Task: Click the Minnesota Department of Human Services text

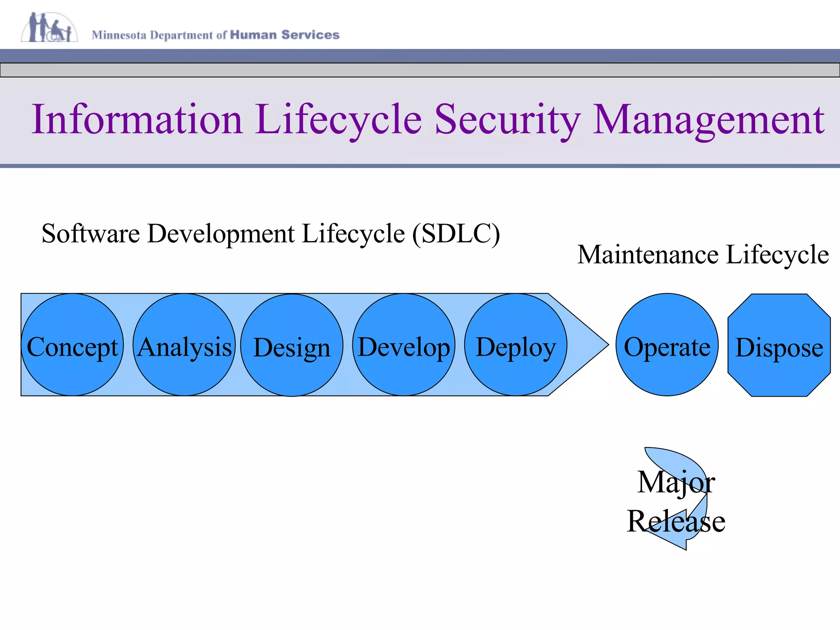Action: tap(216, 35)
